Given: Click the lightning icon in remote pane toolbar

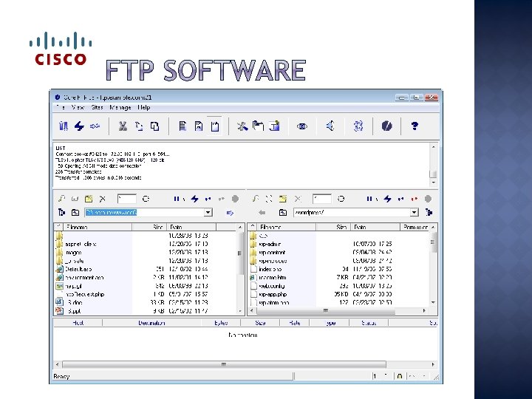Looking at the screenshot, I should pyautogui.click(x=387, y=199).
